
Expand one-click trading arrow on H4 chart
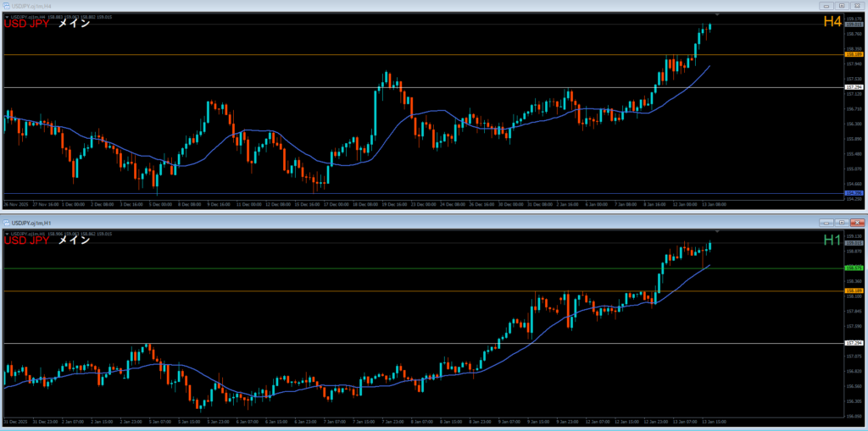tap(7, 16)
